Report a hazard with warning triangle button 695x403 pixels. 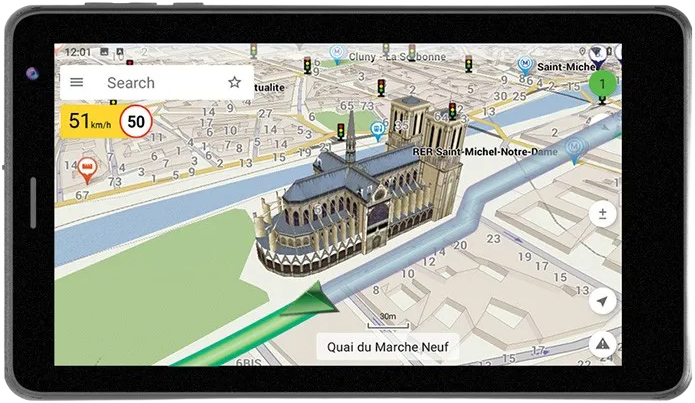[602, 344]
